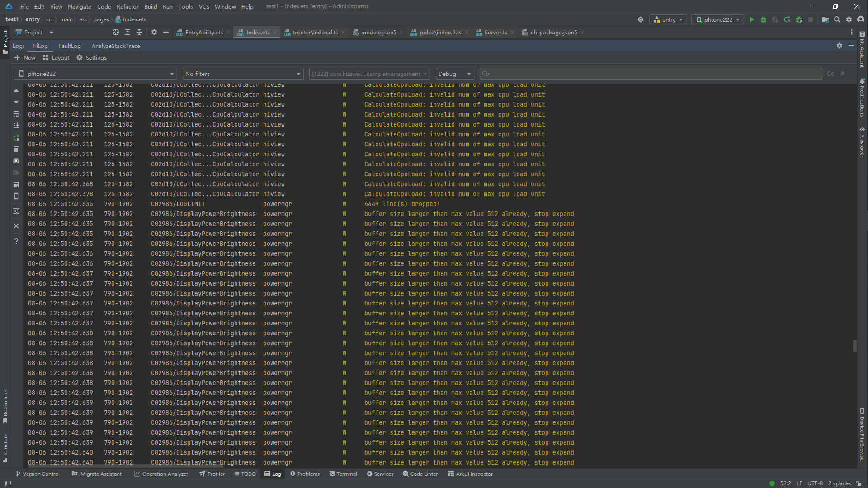Close the module.json5 tab

point(401,32)
